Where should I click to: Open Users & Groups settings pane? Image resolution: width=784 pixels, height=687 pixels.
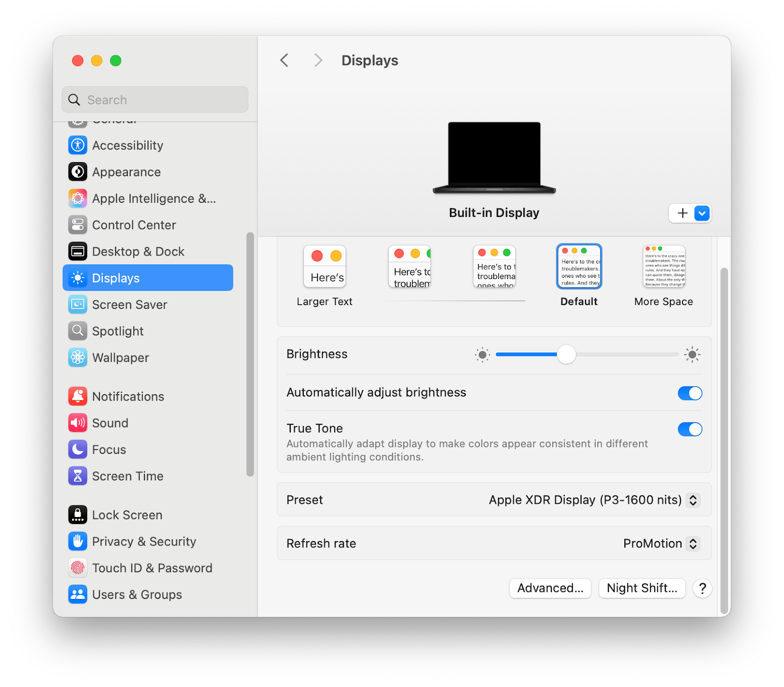point(148,594)
